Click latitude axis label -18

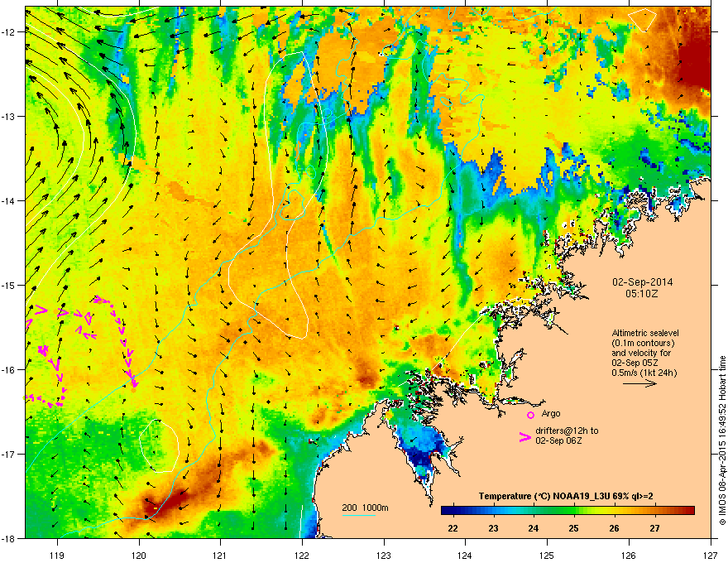pos(9,538)
